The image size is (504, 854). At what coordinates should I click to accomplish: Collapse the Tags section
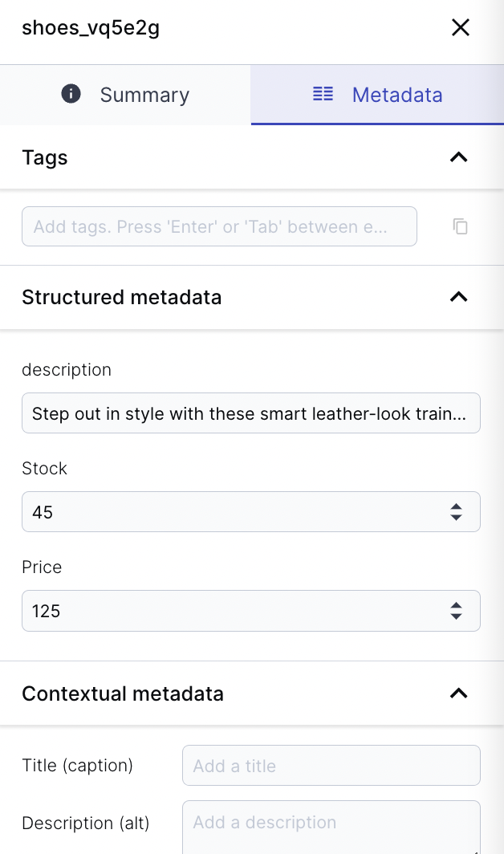pyautogui.click(x=458, y=157)
